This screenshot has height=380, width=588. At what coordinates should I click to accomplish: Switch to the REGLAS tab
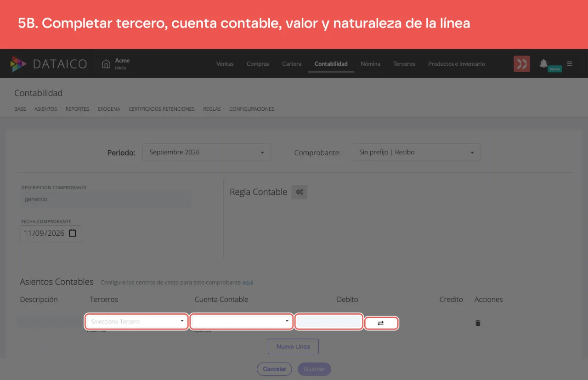coord(212,109)
